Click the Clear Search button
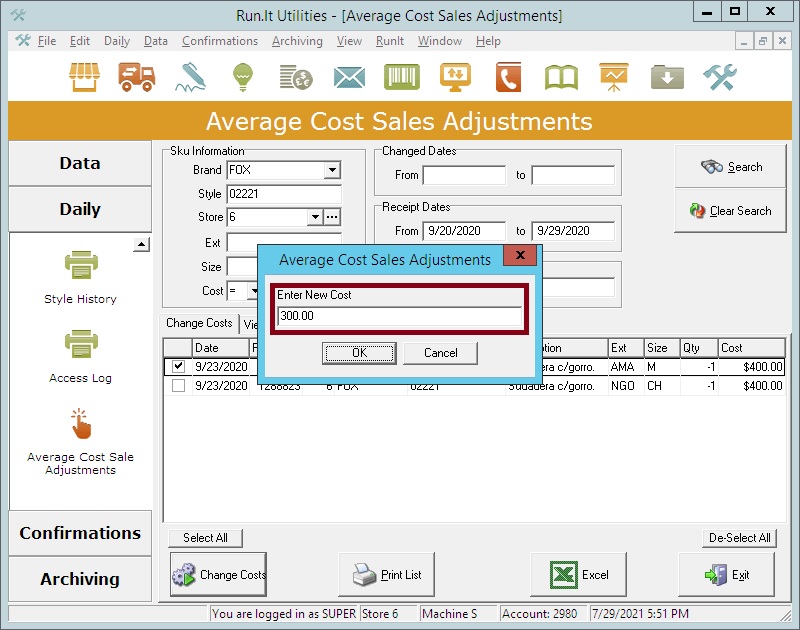This screenshot has height=630, width=800. pyautogui.click(x=730, y=211)
